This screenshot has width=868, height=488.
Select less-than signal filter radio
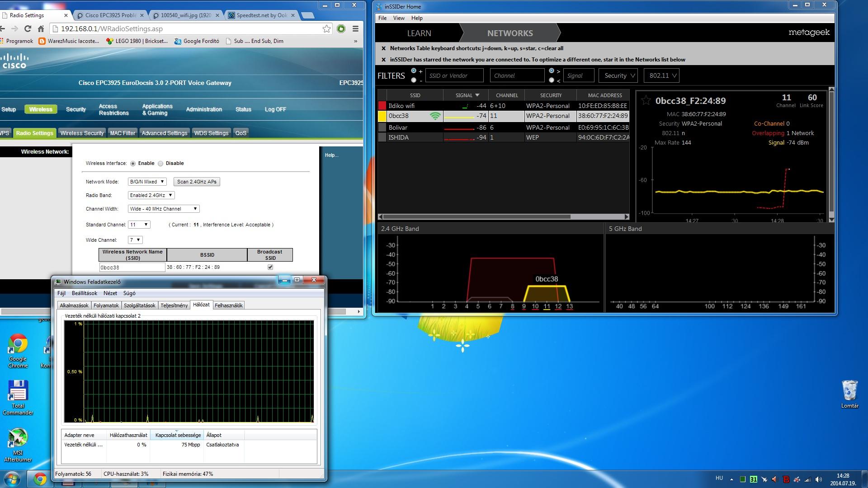(x=552, y=80)
